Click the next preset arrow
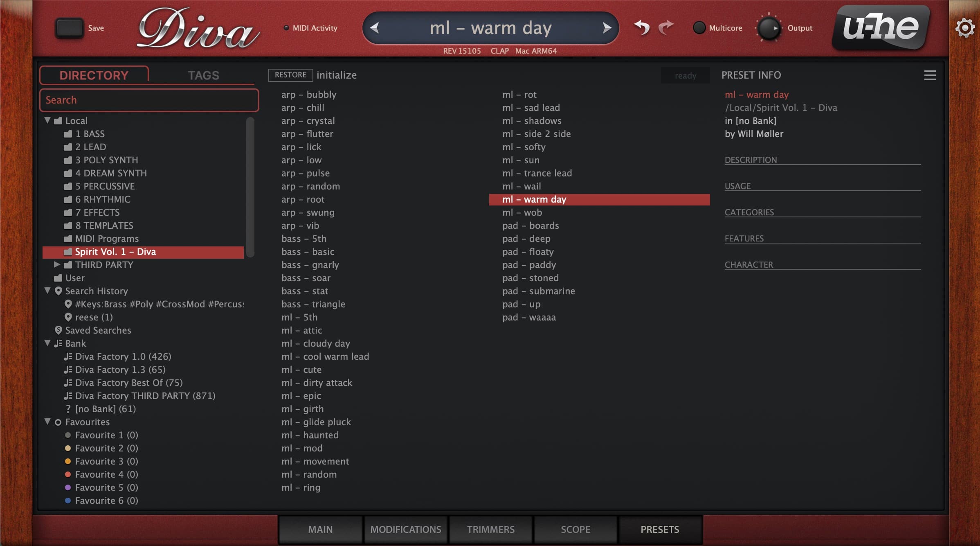 click(607, 28)
